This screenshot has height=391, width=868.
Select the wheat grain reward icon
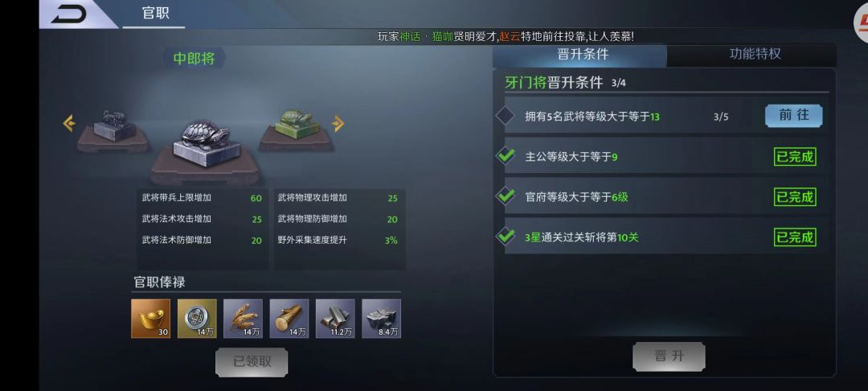(243, 319)
